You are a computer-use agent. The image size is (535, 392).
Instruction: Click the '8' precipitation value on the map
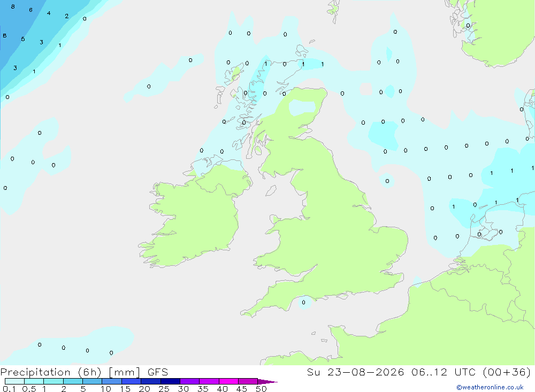point(13,6)
